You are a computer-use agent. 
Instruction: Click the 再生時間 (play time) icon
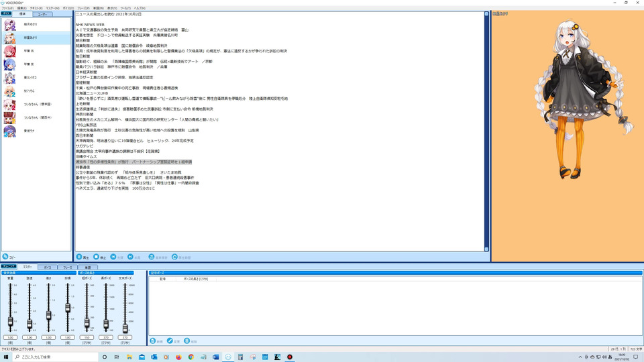coord(174,257)
